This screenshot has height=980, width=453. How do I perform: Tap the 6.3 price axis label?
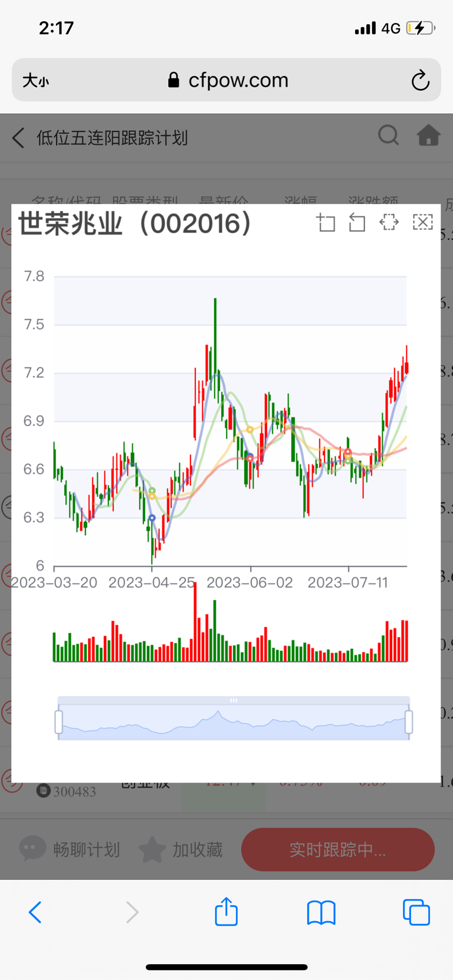point(34,517)
